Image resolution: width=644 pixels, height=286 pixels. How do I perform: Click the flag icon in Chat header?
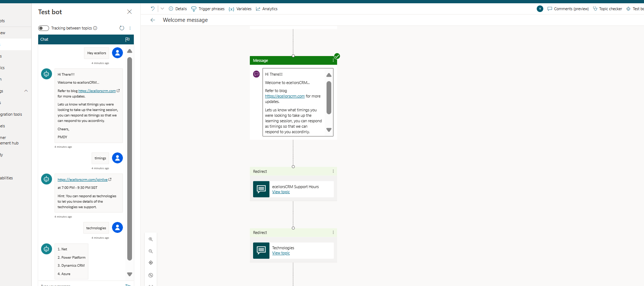coord(127,39)
